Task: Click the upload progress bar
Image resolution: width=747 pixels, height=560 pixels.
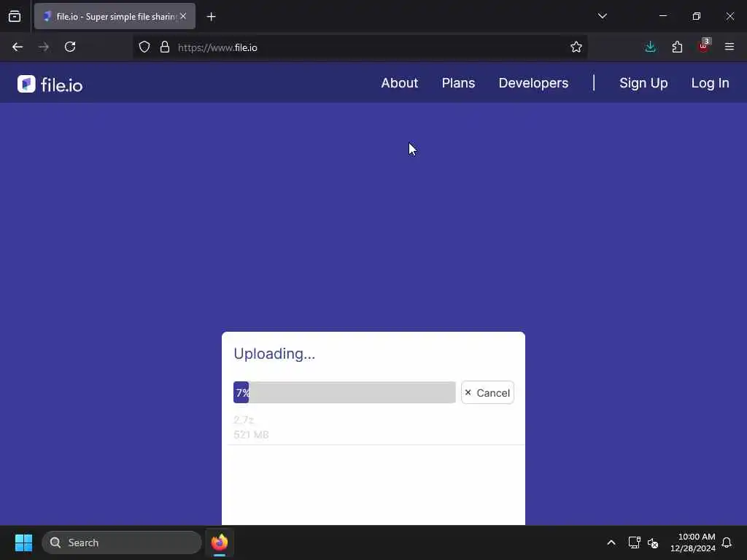Action: click(344, 392)
